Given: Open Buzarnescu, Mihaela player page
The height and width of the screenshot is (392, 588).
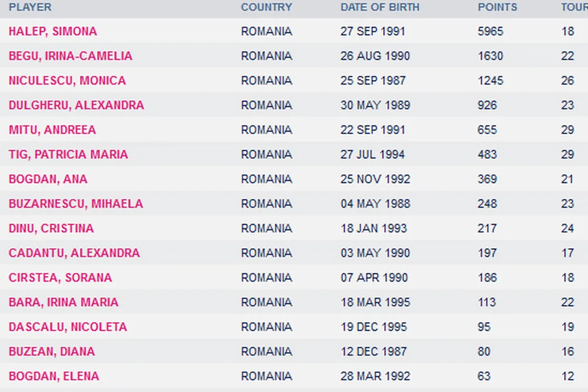Looking at the screenshot, I should tap(76, 204).
